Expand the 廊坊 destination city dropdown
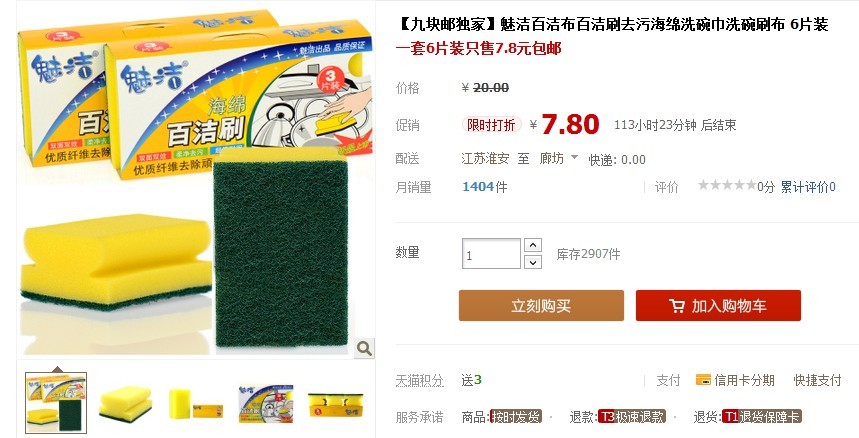This screenshot has height=438, width=859. pos(574,157)
